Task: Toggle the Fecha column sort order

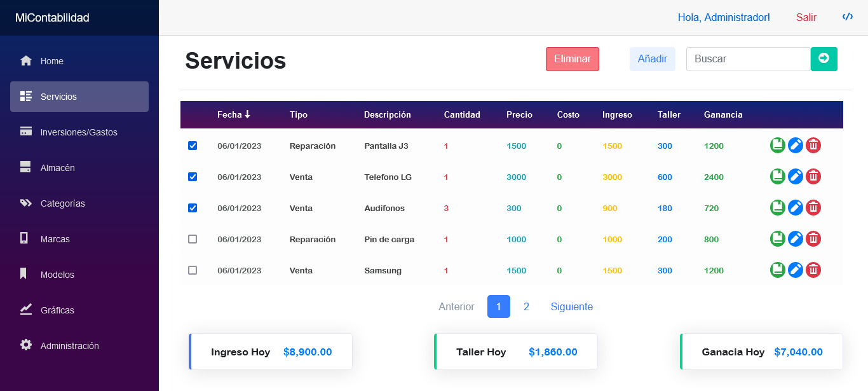Action: click(233, 114)
